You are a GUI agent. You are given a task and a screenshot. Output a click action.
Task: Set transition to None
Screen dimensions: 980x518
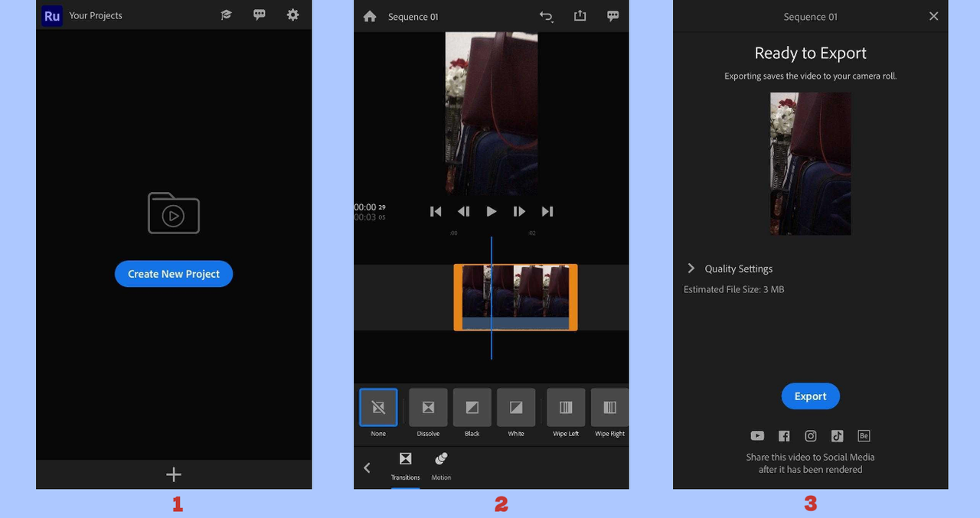pyautogui.click(x=377, y=408)
